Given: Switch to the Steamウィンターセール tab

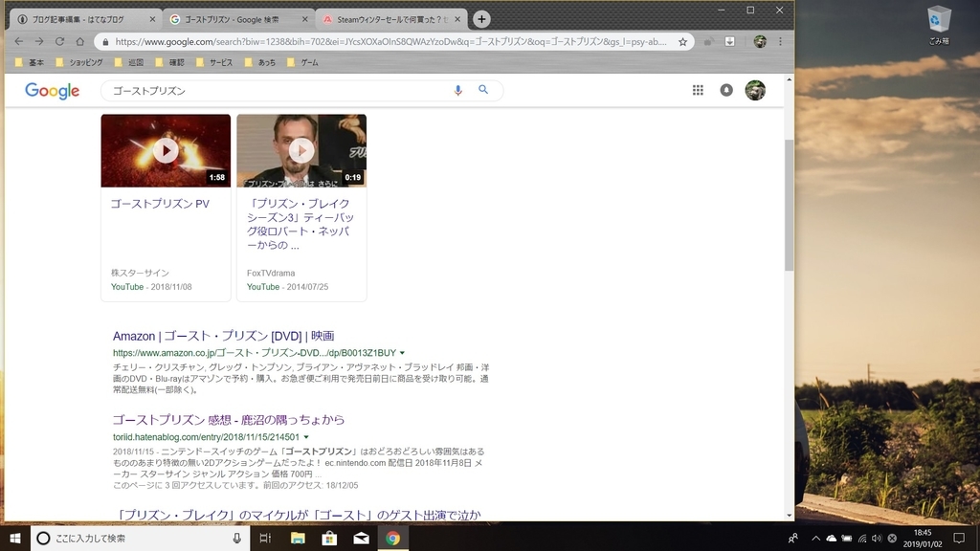Looking at the screenshot, I should pyautogui.click(x=391, y=19).
